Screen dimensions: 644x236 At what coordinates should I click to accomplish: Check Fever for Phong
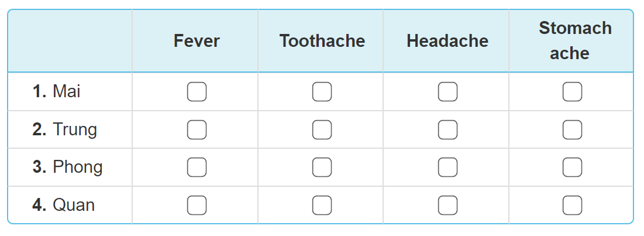pos(197,167)
